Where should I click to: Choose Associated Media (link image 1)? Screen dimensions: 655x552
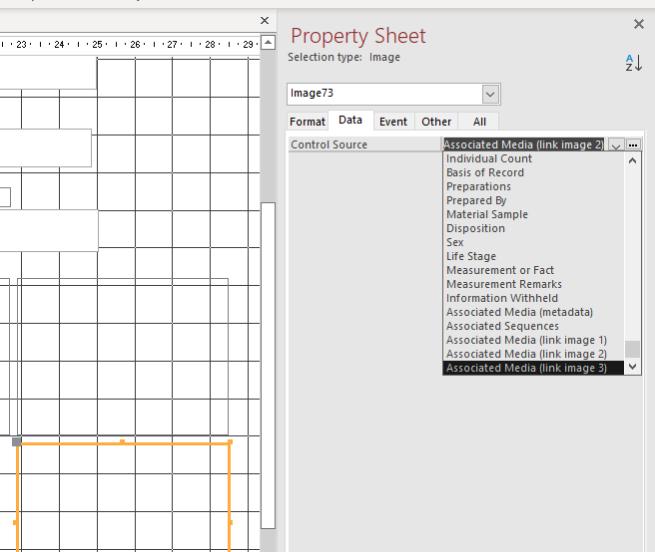pyautogui.click(x=533, y=340)
